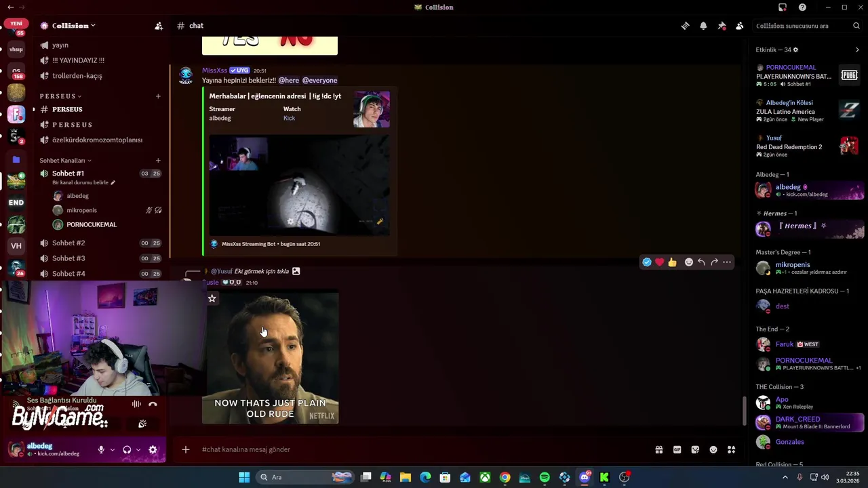The height and width of the screenshot is (488, 868).
Task: Show hidden tray icons chevron
Action: click(x=785, y=477)
